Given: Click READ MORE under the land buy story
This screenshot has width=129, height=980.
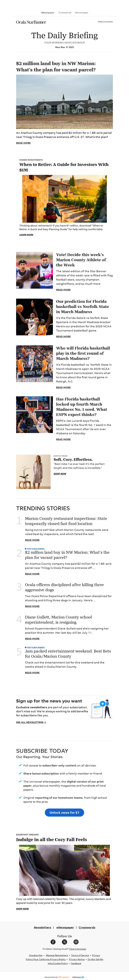Looking at the screenshot, I should tap(23, 143).
